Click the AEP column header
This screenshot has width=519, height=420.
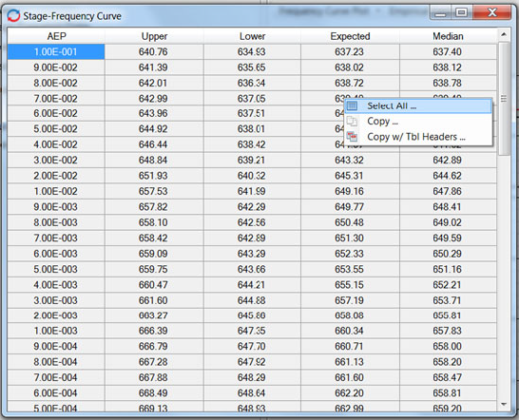click(x=56, y=36)
